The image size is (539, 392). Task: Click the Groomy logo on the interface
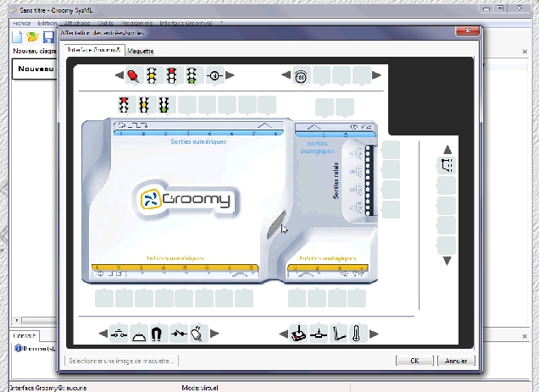point(186,199)
